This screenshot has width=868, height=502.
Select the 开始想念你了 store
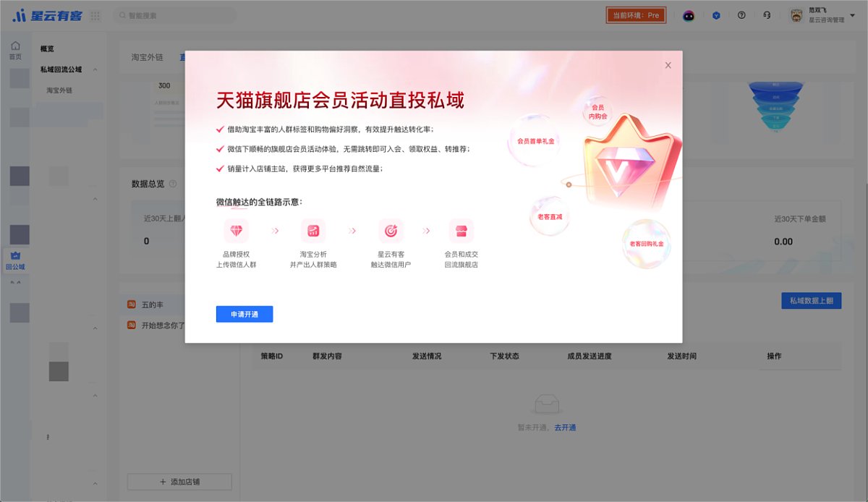click(163, 326)
